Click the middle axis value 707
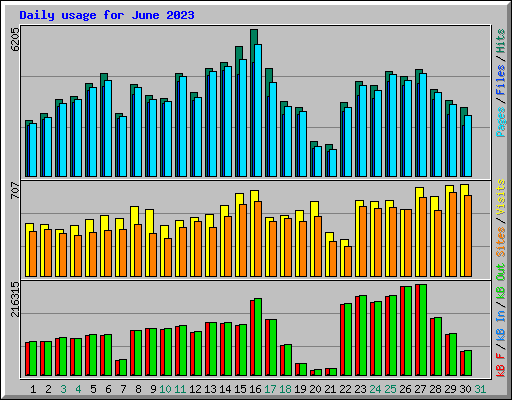 point(16,190)
